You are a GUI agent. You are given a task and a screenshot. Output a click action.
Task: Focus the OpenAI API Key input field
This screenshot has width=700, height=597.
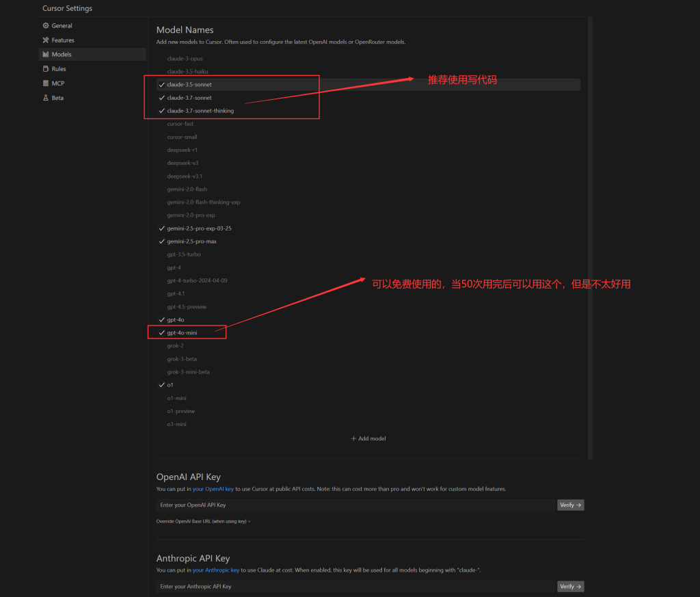click(x=355, y=505)
